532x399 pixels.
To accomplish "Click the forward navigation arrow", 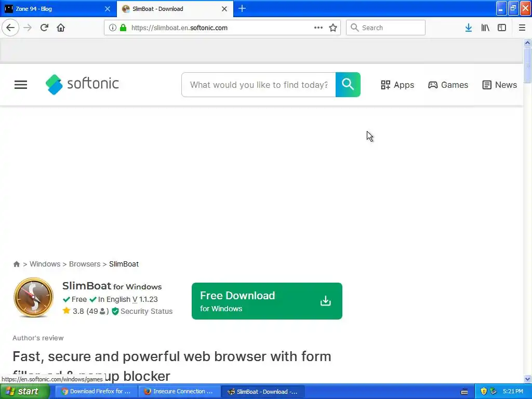I will pos(28,28).
